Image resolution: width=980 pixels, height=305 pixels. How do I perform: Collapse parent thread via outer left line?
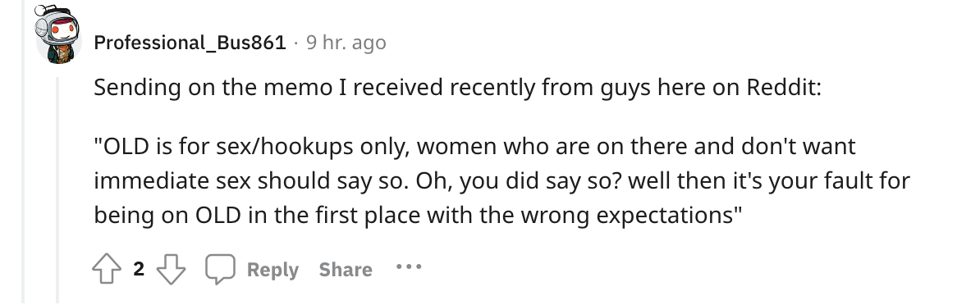pyautogui.click(x=25, y=152)
